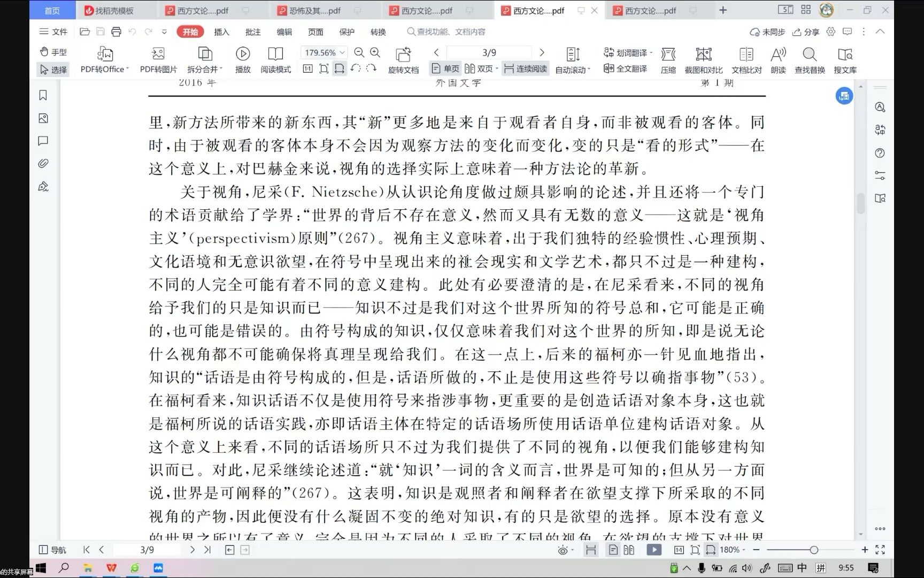Click the status bar zoom-in plus
924x578 pixels.
[x=865, y=550]
